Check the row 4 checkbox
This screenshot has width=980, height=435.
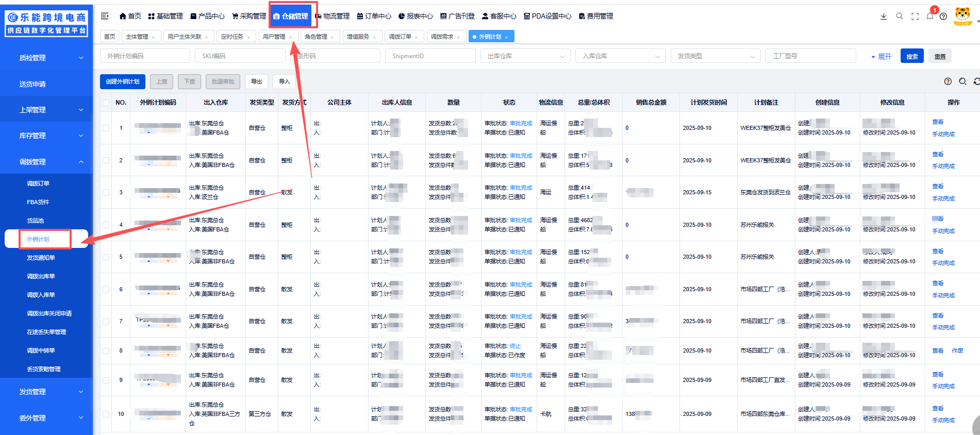point(106,225)
